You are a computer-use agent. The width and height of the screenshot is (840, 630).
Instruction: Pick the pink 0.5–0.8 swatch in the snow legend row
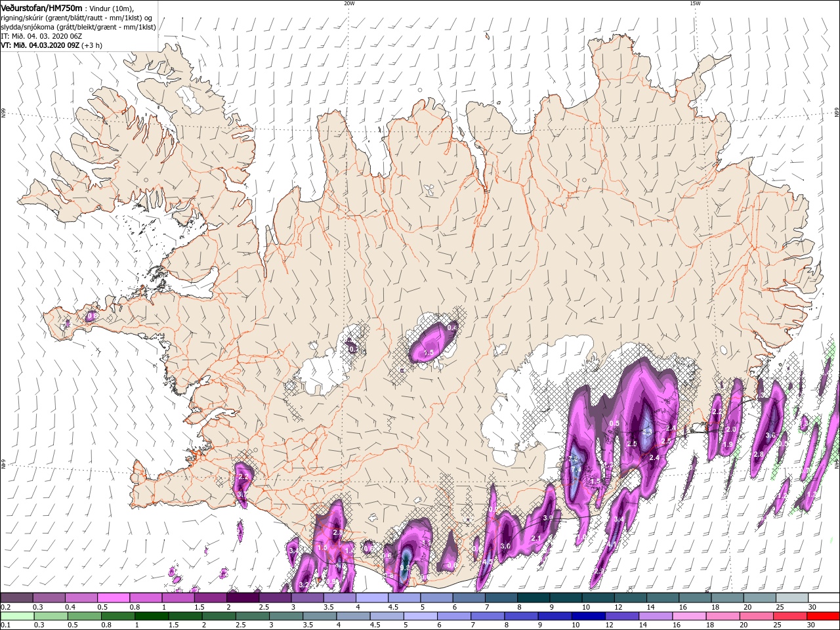(x=114, y=598)
